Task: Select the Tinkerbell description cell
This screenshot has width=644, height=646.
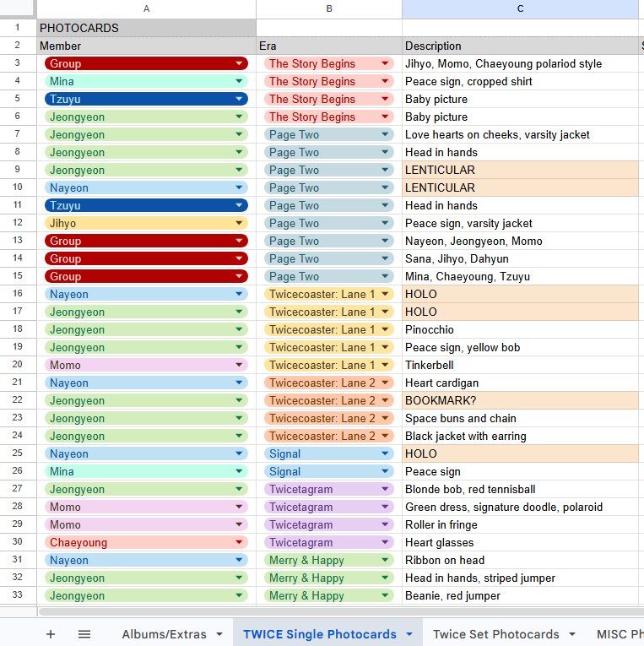Action: (x=520, y=365)
